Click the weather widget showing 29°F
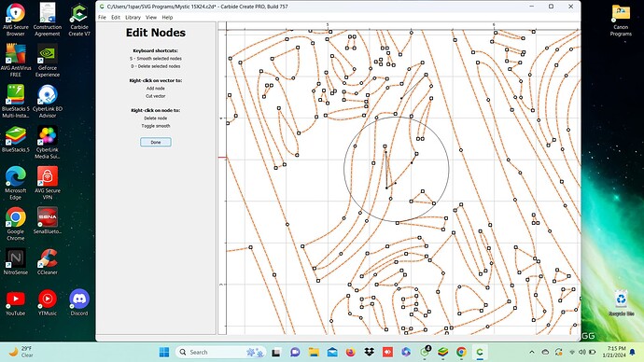Image resolution: width=644 pixels, height=362 pixels. [x=21, y=352]
